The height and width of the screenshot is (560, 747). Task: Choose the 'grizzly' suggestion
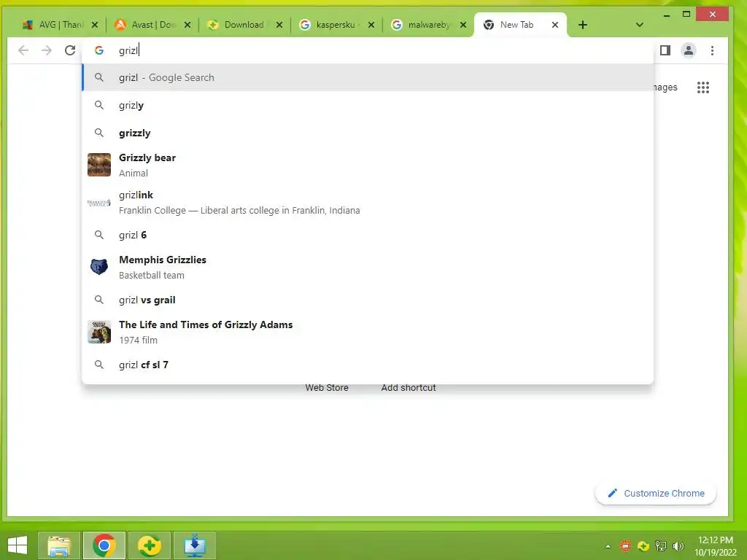368,133
